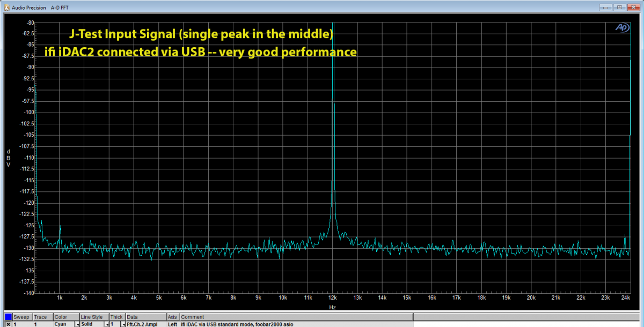
Task: Open the Cyan color dropdown
Action: [x=77, y=324]
